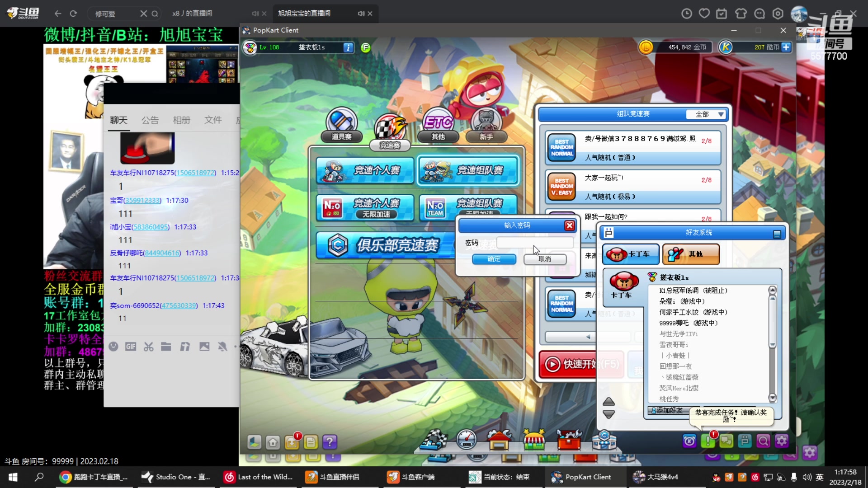Open the speedometer gauge icon

coord(466,440)
